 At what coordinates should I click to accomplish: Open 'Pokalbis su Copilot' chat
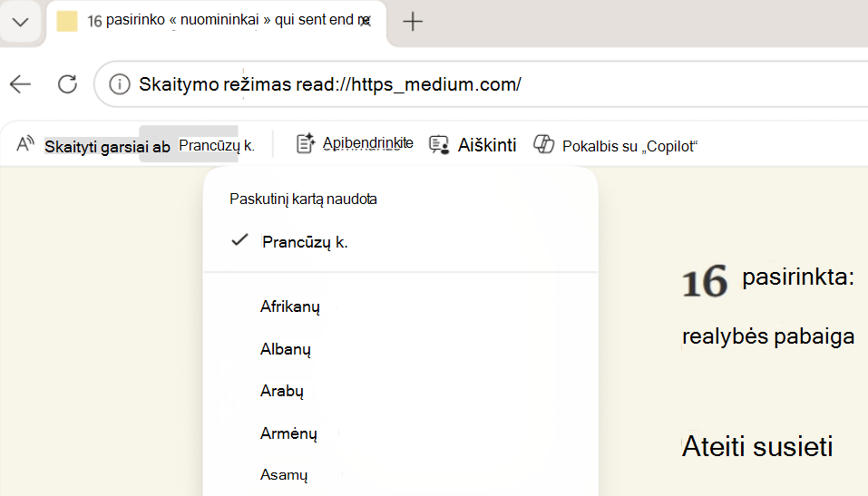pos(629,146)
